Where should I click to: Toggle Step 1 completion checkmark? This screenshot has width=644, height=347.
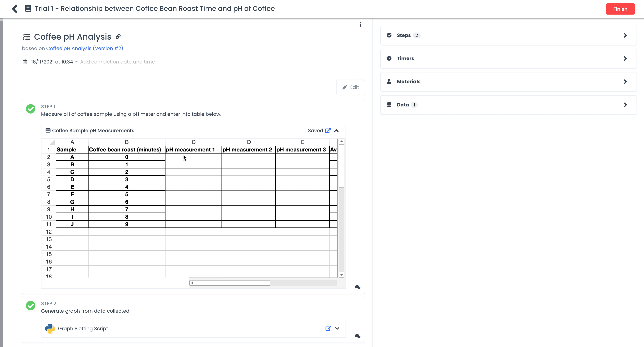coord(31,109)
